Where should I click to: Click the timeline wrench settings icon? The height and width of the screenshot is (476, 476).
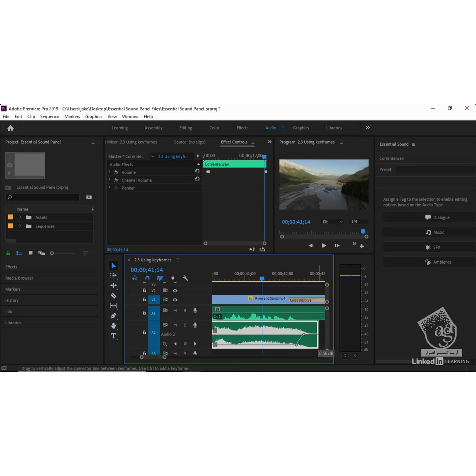coord(185,278)
